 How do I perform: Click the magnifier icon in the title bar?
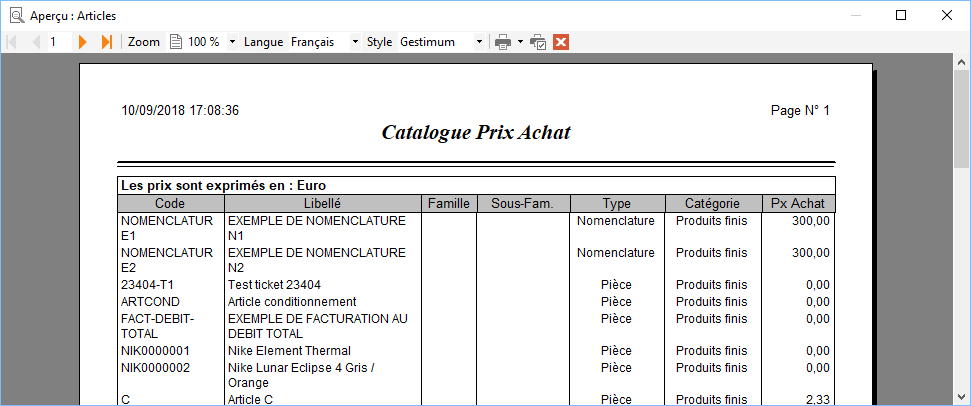click(17, 15)
